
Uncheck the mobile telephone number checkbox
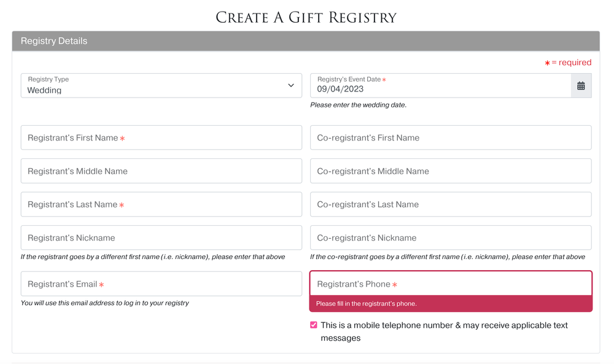point(313,325)
